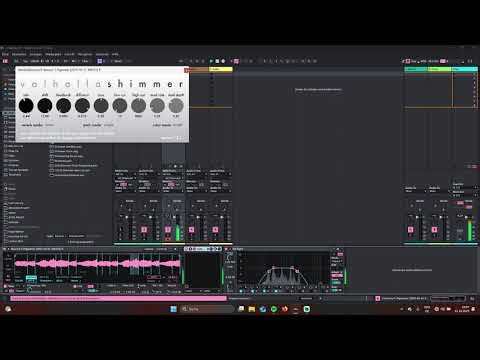
Task: Select the yellow clip slot header
Action: coord(221,69)
